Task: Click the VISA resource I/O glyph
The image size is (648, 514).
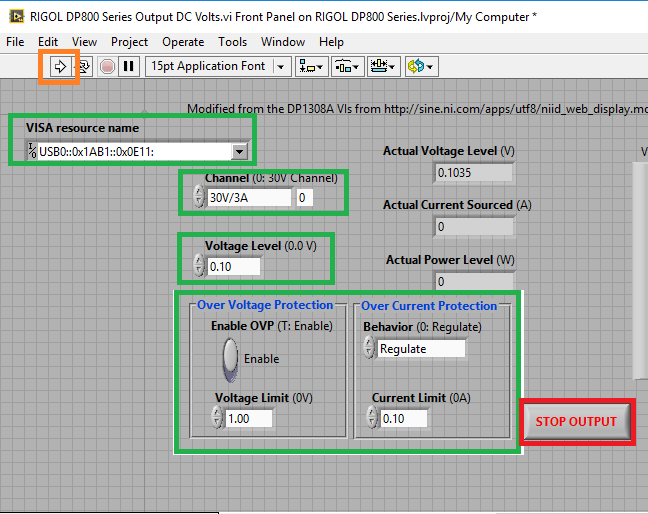Action: (x=32, y=151)
